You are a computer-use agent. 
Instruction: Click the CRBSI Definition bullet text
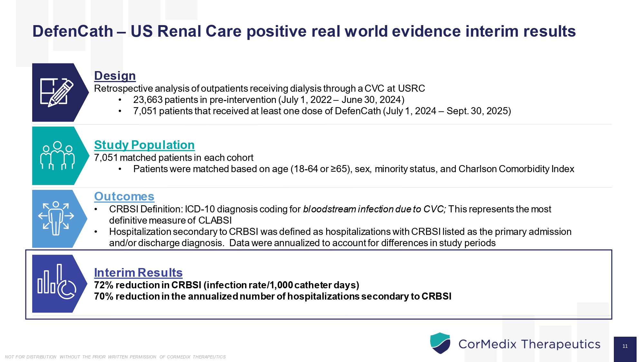(x=330, y=209)
